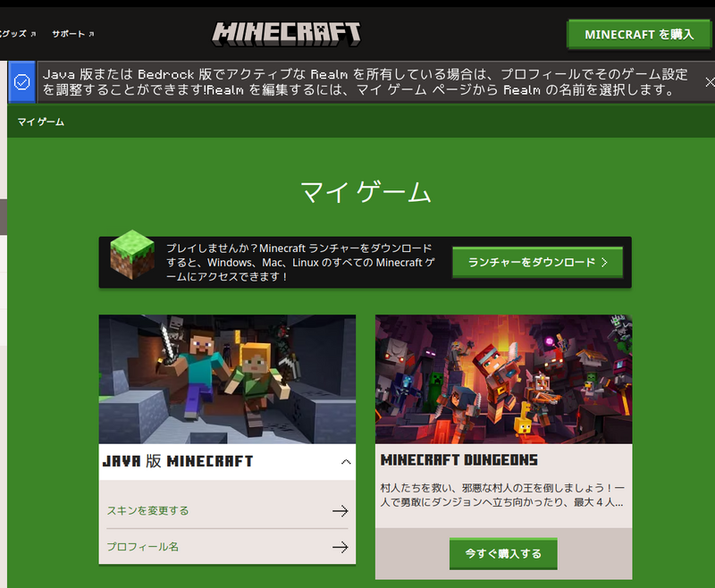This screenshot has height=588, width=715.
Task: Click the Minecraft logo in the header
Action: point(286,34)
